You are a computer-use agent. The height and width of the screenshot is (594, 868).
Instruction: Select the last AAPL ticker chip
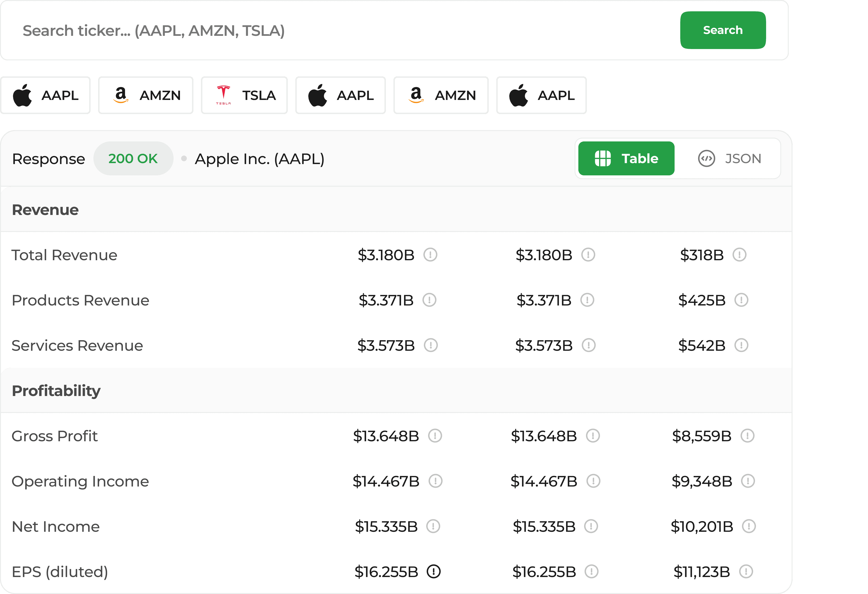[541, 95]
